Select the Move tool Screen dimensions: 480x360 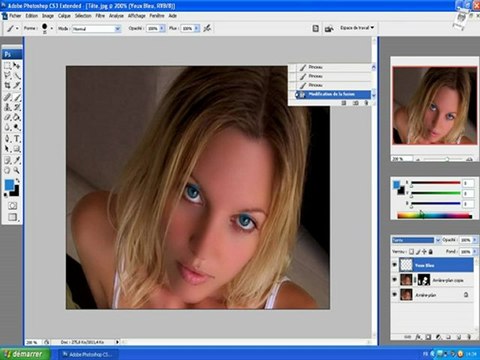click(17, 65)
